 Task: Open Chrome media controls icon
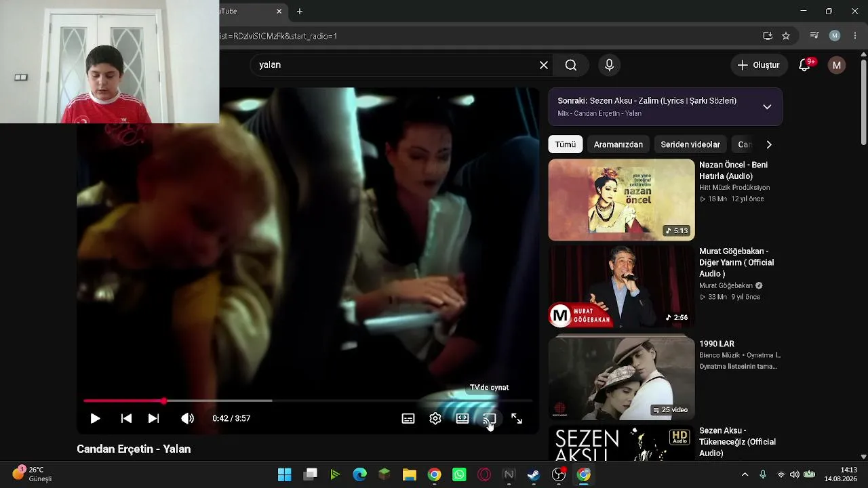tap(815, 36)
